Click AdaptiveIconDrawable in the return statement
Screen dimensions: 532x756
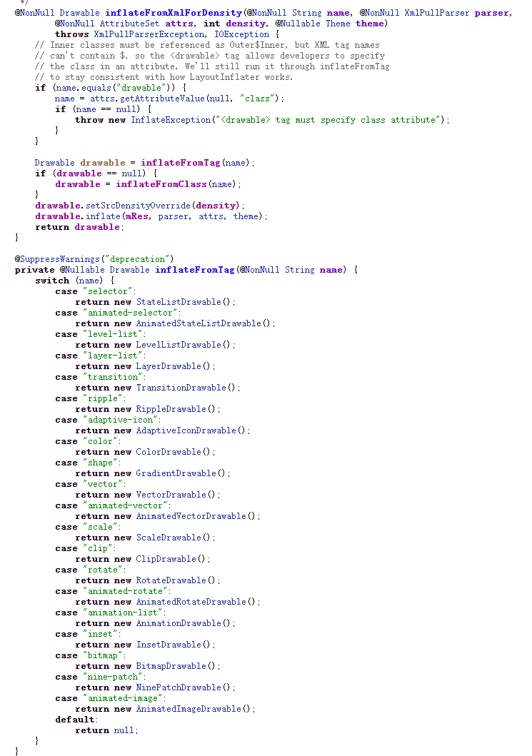click(x=186, y=430)
